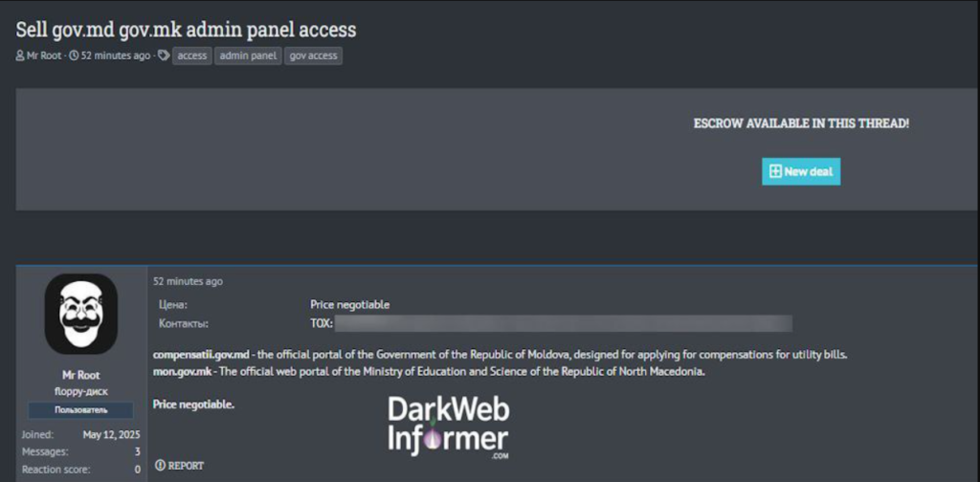Viewport: 980px width, 482px height.
Task: Click mon.gov.mk bold text
Action: [182, 371]
